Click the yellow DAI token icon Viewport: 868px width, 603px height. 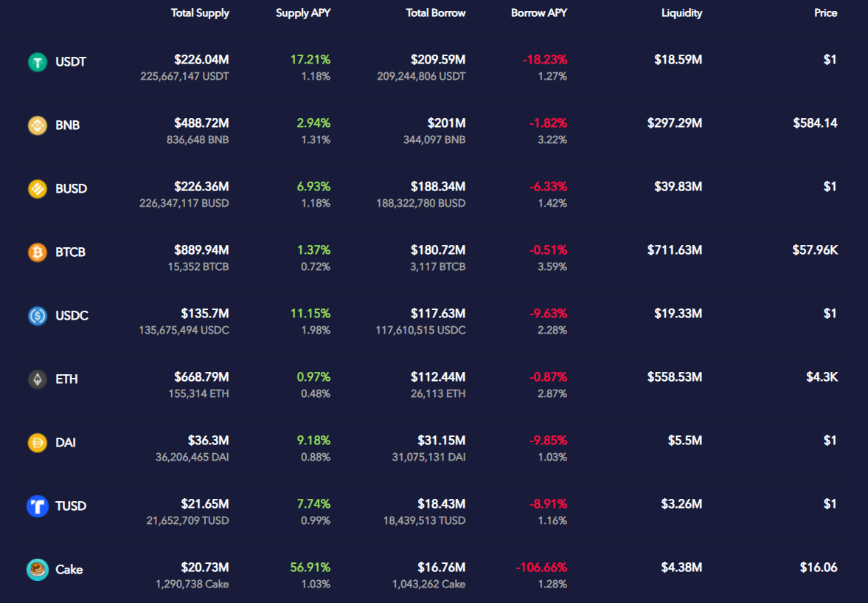coord(38,442)
